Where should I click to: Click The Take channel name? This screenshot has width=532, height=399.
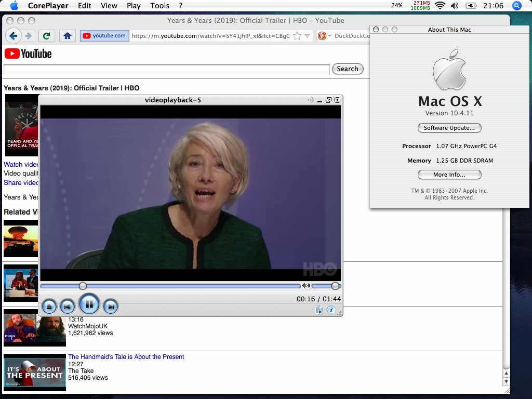(81, 371)
